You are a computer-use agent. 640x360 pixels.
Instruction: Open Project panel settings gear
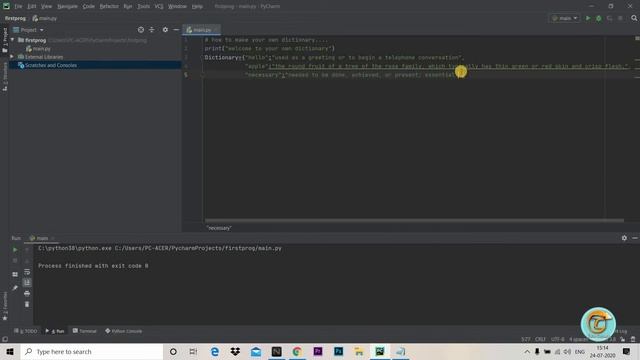coord(165,30)
